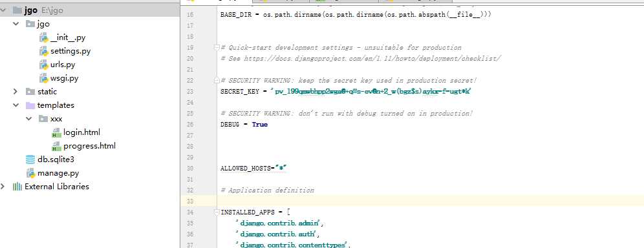This screenshot has height=248, width=644.
Task: Click the secret key string value
Action: point(371,92)
